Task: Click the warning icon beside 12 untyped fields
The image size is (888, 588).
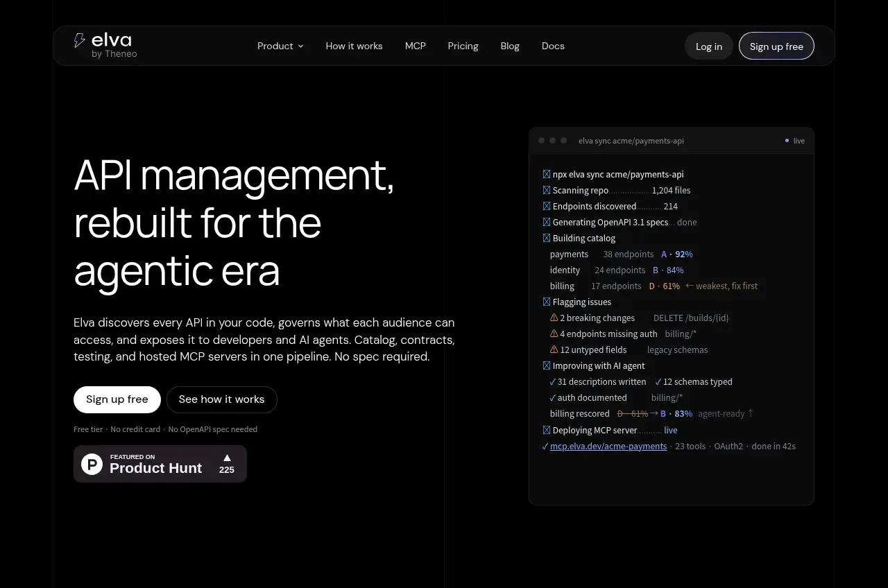Action: tap(554, 349)
